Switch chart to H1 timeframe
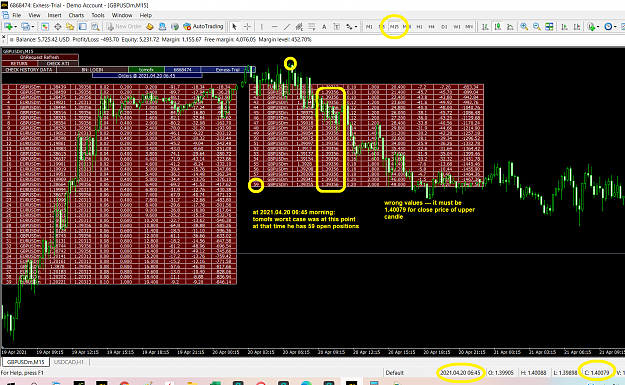 [419, 27]
